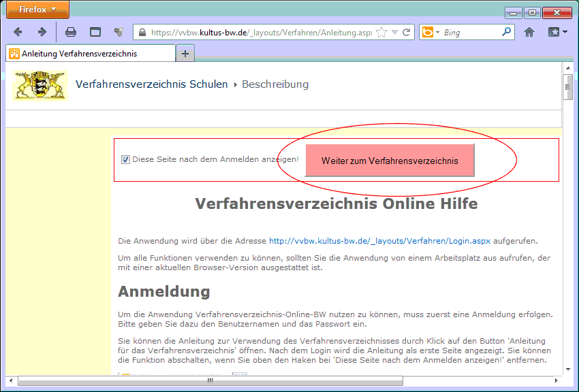Select the 'Anleitung Verfahrensverzeichnis' tab
579x392 pixels.
pyautogui.click(x=89, y=54)
